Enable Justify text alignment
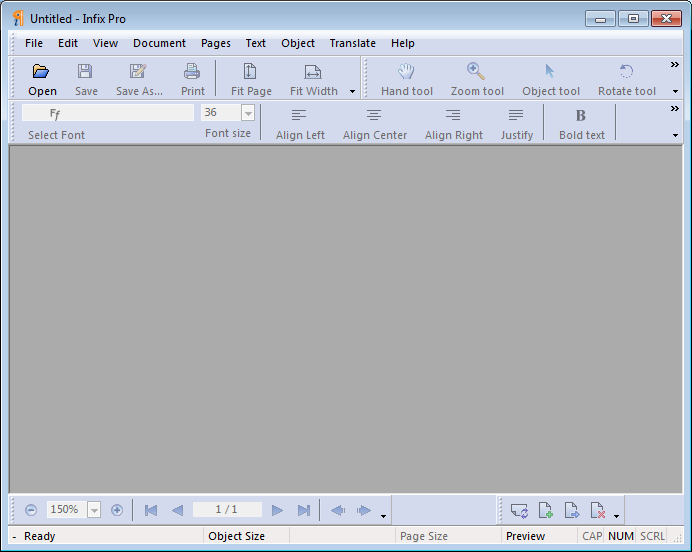This screenshot has height=552, width=692. (516, 116)
